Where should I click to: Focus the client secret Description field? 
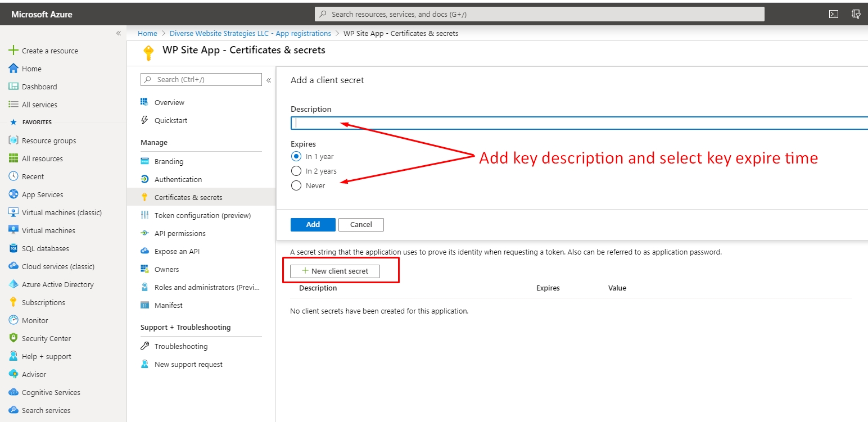tap(579, 123)
